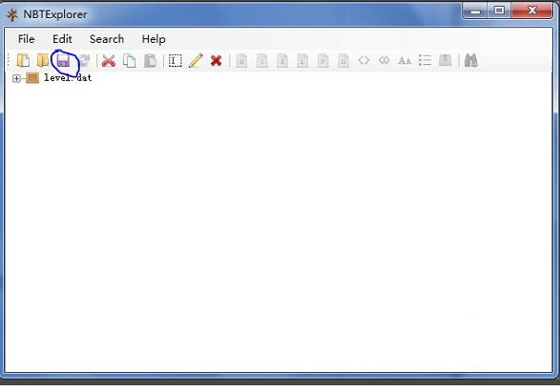The width and height of the screenshot is (560, 392).
Task: Open the File menu
Action: point(26,39)
